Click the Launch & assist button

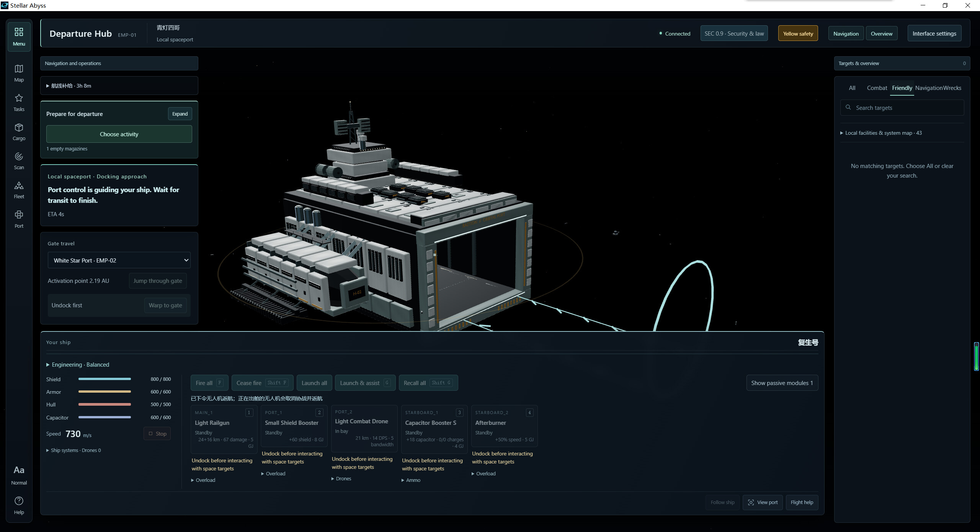click(365, 383)
